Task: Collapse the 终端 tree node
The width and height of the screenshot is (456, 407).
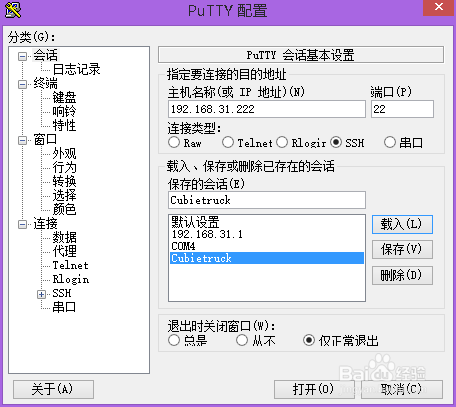Action: (x=22, y=84)
